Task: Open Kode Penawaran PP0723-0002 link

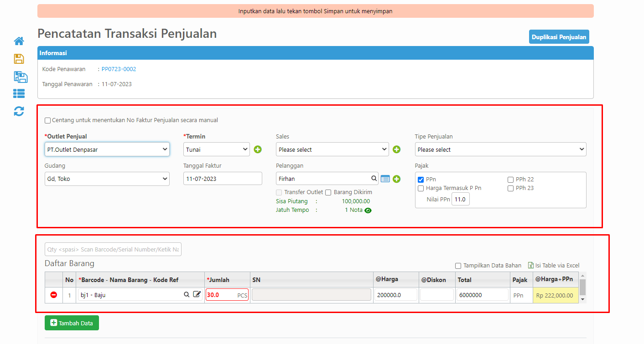Action: click(119, 69)
